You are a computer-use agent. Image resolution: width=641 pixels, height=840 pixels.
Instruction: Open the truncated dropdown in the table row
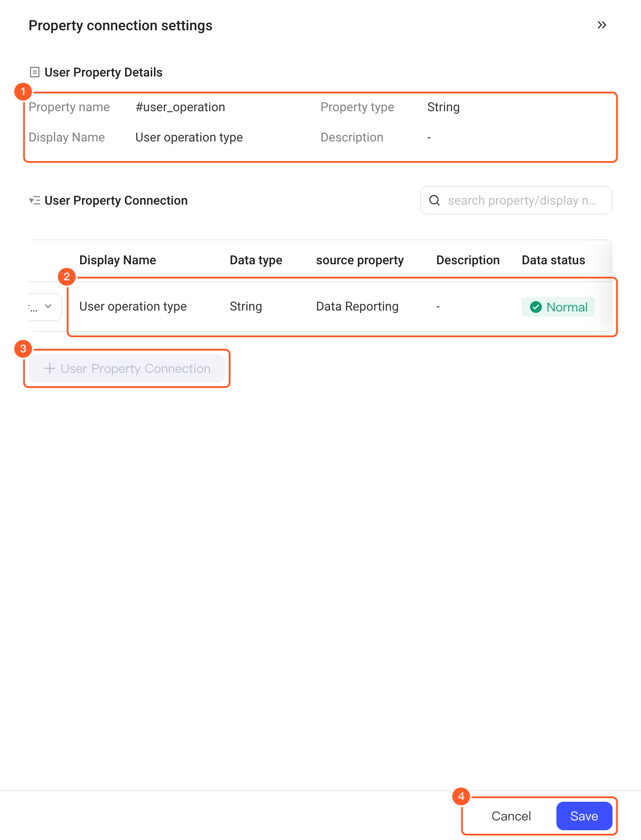click(x=45, y=307)
